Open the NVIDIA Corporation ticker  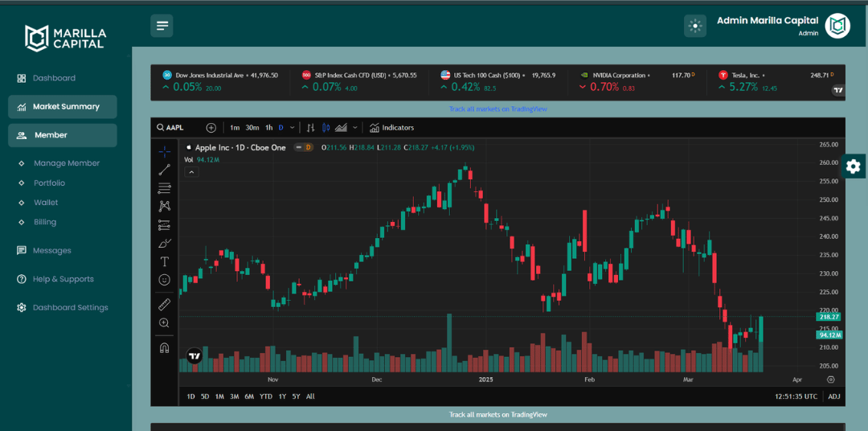click(637, 81)
